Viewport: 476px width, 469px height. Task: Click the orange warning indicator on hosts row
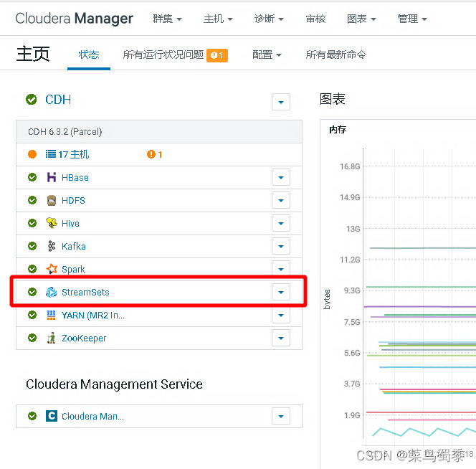(x=155, y=154)
